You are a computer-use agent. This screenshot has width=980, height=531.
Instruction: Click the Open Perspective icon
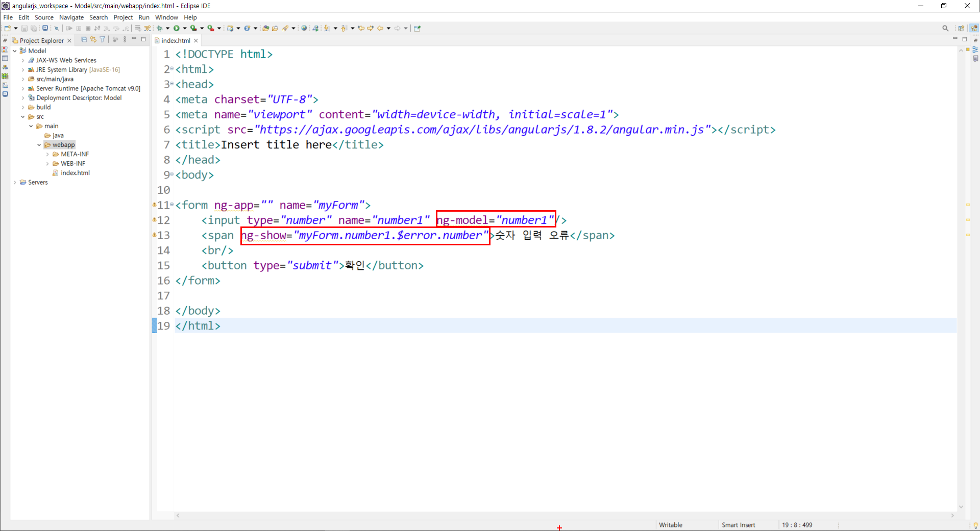click(x=961, y=28)
